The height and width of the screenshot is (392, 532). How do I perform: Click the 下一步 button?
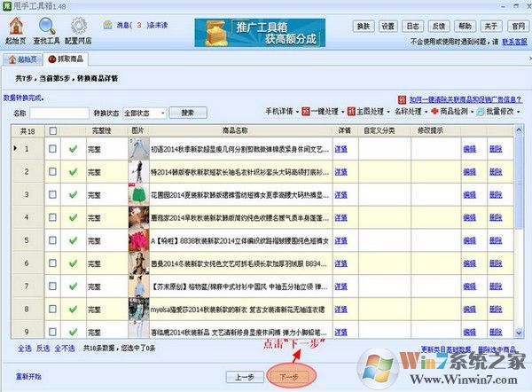point(288,376)
